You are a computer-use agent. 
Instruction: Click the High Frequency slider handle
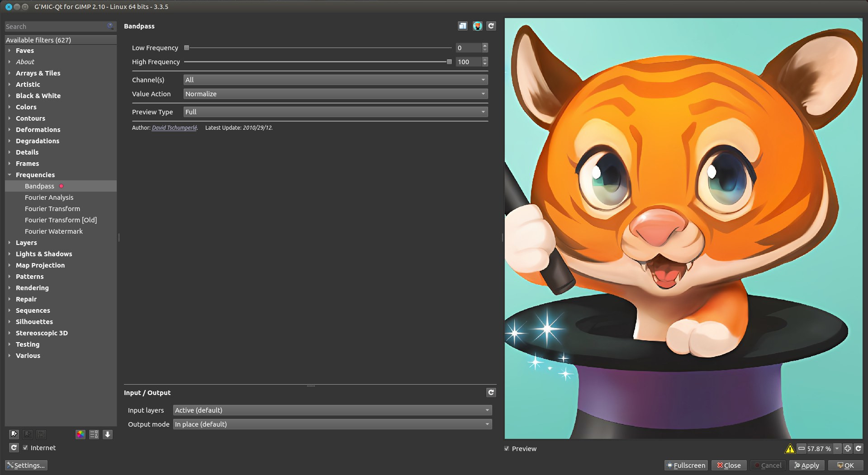[449, 62]
